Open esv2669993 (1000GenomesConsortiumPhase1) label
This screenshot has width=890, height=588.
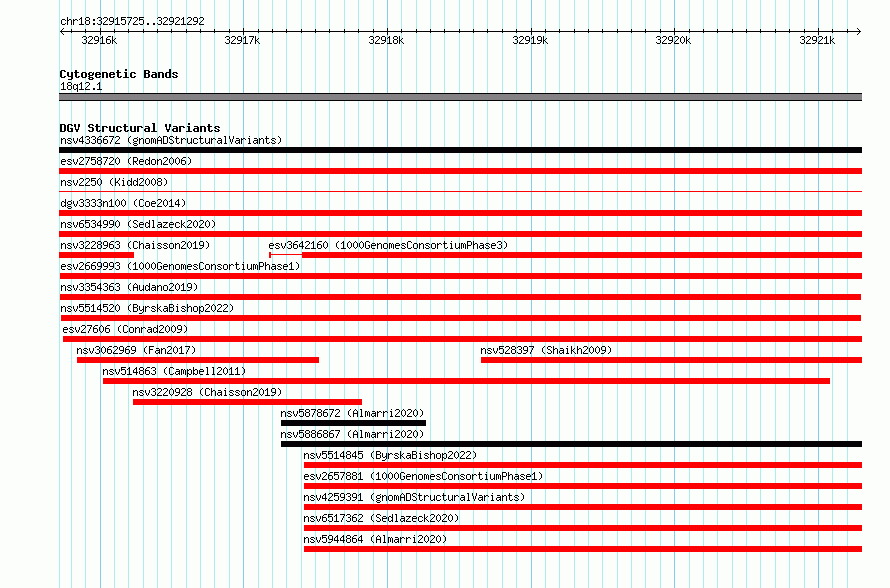click(180, 266)
